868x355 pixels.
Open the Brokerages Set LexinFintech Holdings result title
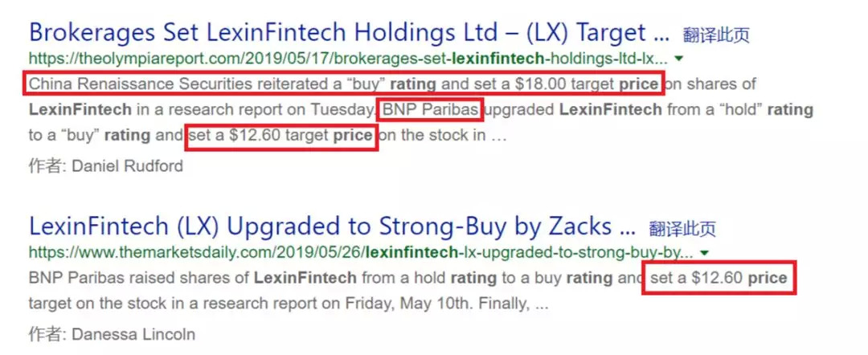pos(349,33)
